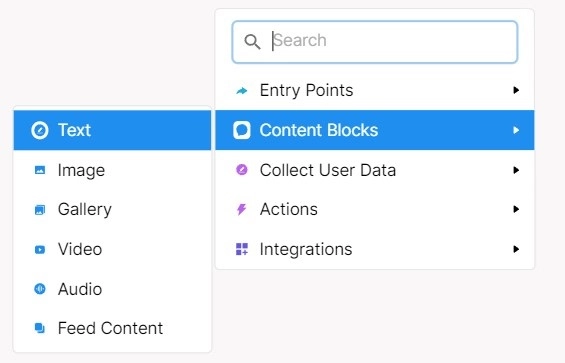Choose Feed Content from submenu
565x363 pixels.
112,328
